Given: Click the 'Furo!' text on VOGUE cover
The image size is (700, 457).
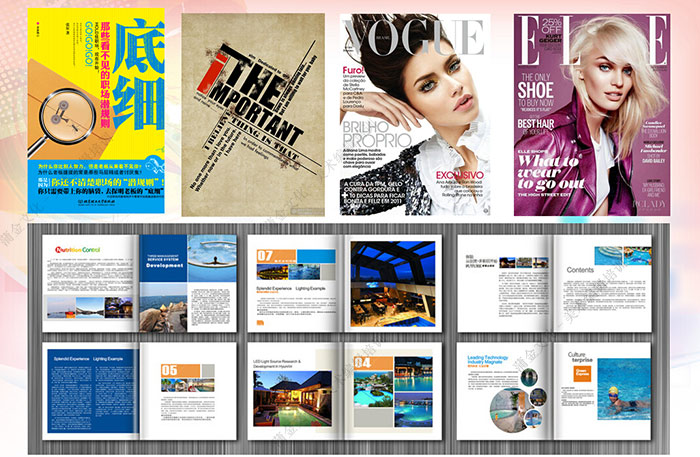Looking at the screenshot, I should 353,70.
